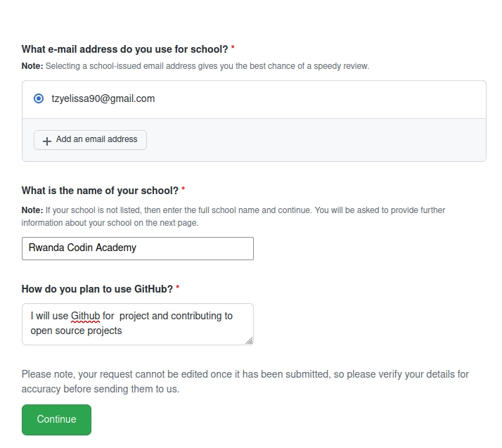
Task: Click red asterisk beside e-mail question
Action: coord(233,48)
